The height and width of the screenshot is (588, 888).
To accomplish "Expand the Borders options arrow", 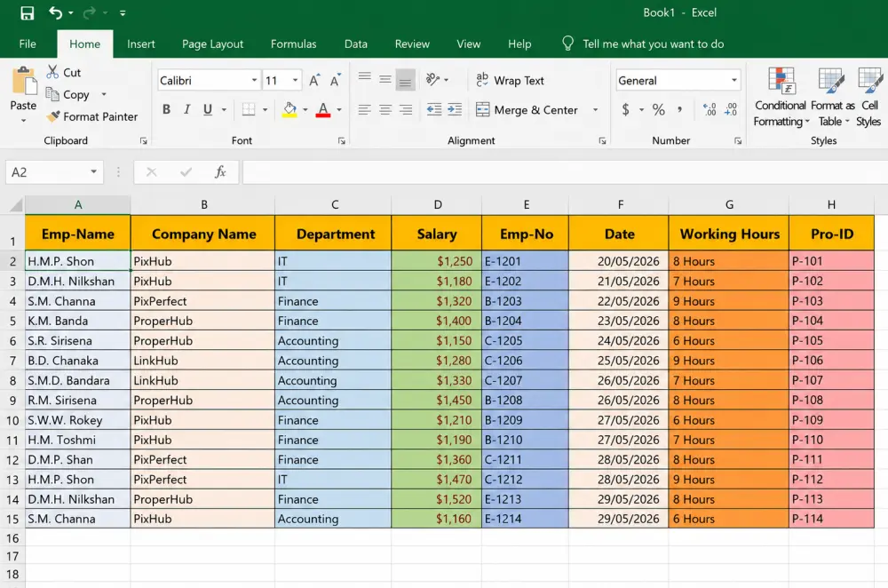I will point(265,110).
